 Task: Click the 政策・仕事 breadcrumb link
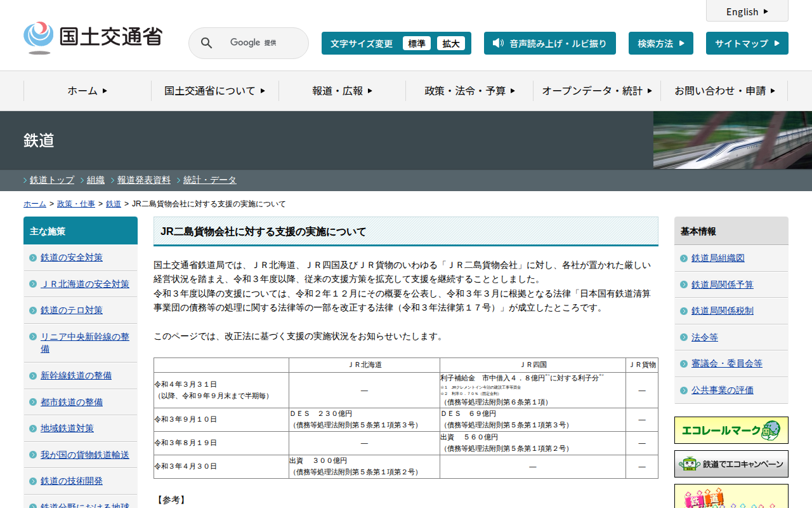pos(76,204)
